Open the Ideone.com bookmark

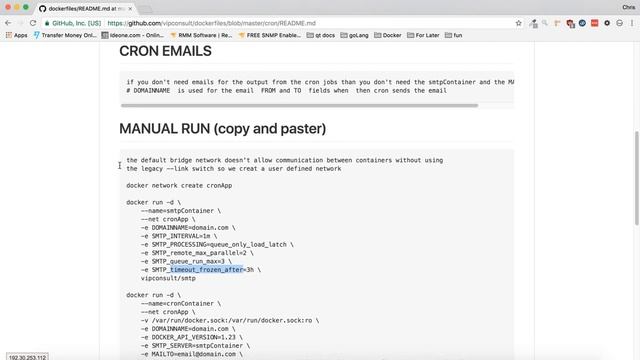(133, 36)
